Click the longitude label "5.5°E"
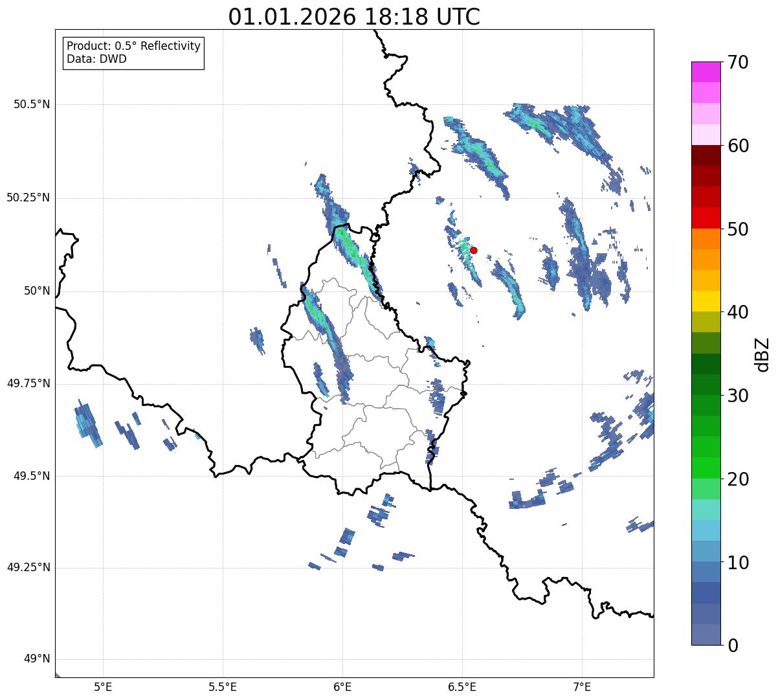Image resolution: width=778 pixels, height=700 pixels. (223, 687)
